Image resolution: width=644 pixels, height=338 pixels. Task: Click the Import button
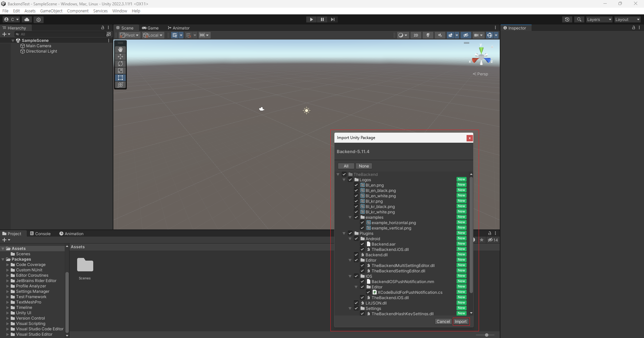tap(461, 322)
